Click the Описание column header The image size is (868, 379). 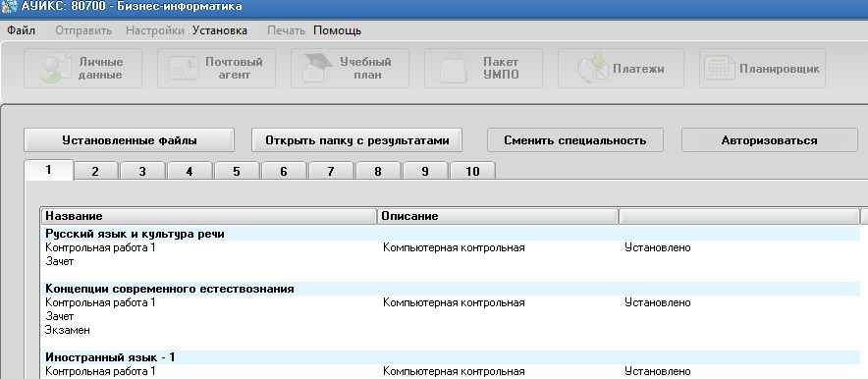[497, 216]
